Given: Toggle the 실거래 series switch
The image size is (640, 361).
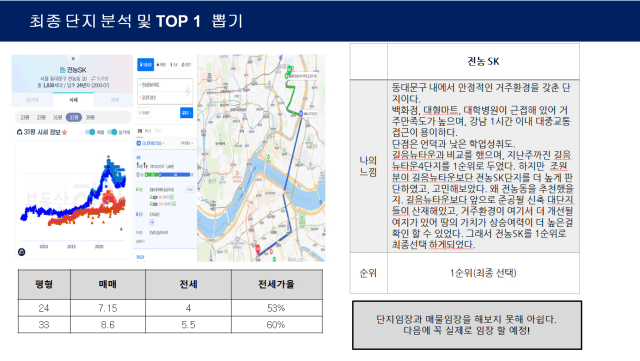Looking at the screenshot, I should click(x=112, y=132).
